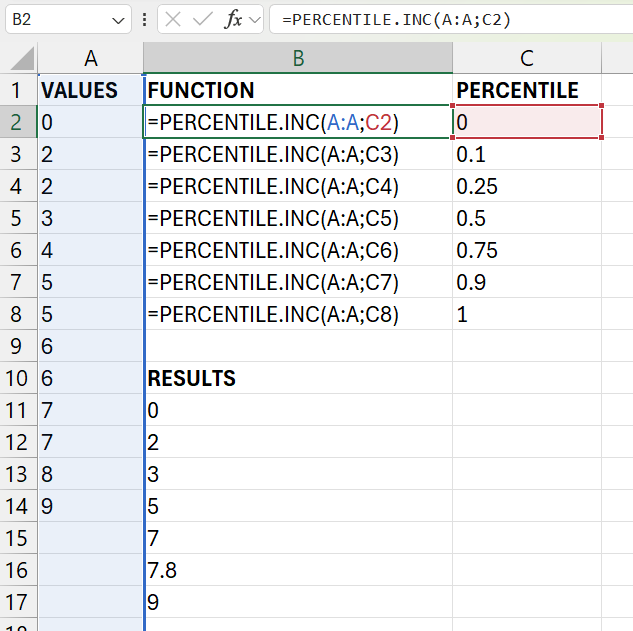Select cell with formula ending C7
The height and width of the screenshot is (631, 633).
tap(298, 282)
